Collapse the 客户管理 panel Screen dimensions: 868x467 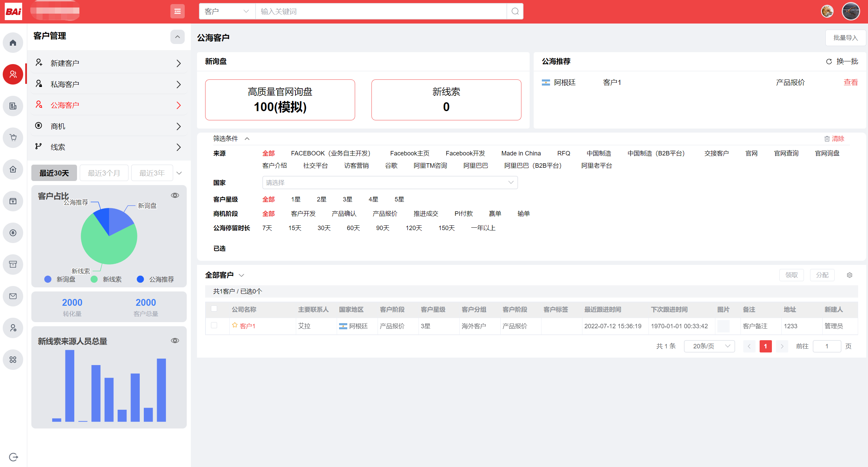(x=178, y=37)
